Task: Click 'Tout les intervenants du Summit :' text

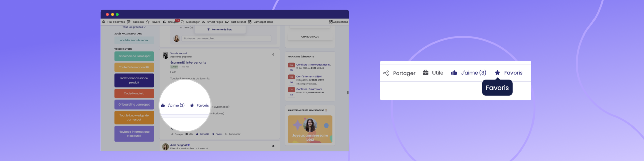Action: point(190,78)
